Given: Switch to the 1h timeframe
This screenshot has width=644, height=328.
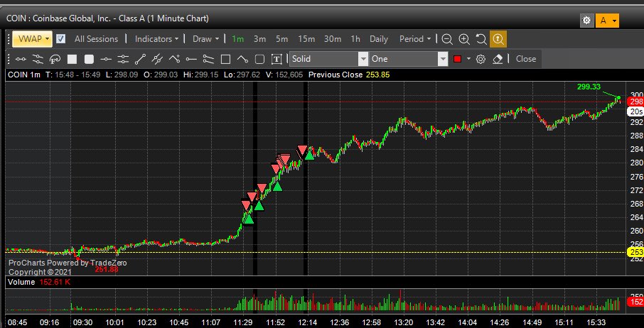Looking at the screenshot, I should point(355,39).
